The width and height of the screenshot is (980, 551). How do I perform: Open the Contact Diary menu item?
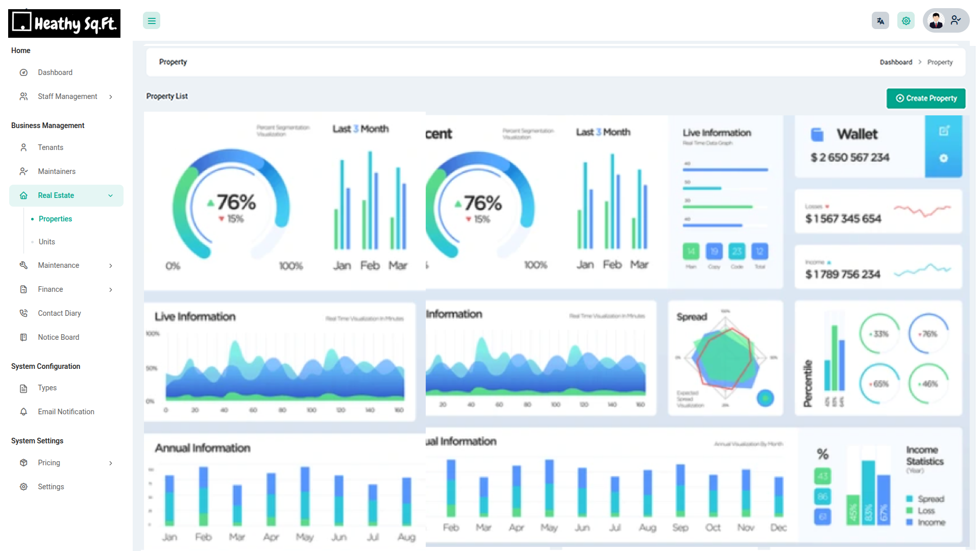[x=59, y=313]
